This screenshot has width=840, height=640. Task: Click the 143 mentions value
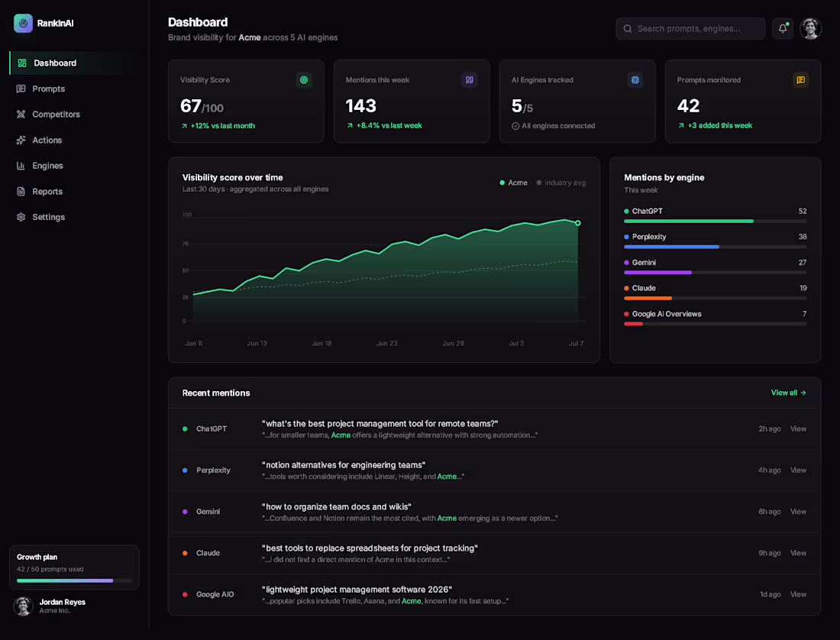[x=361, y=106]
